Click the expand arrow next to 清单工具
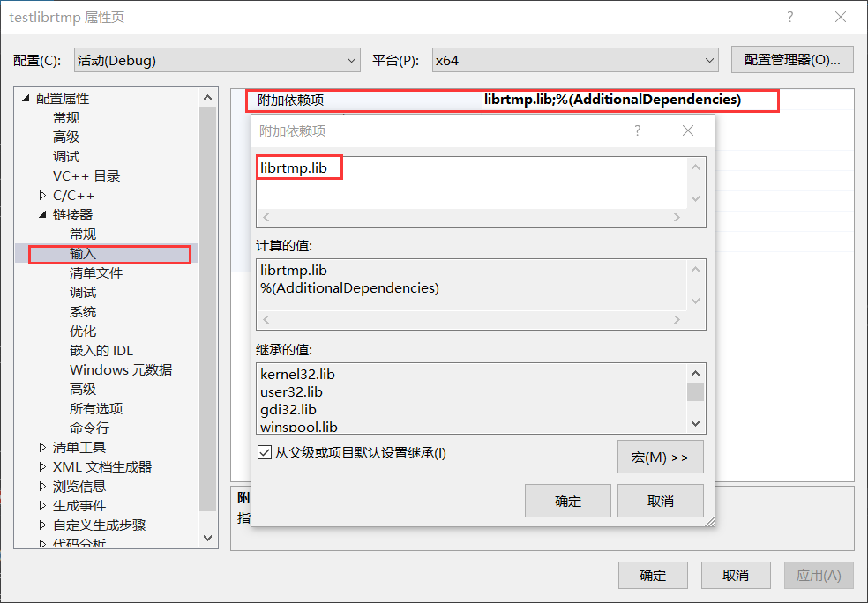The height and width of the screenshot is (603, 868). [x=41, y=447]
